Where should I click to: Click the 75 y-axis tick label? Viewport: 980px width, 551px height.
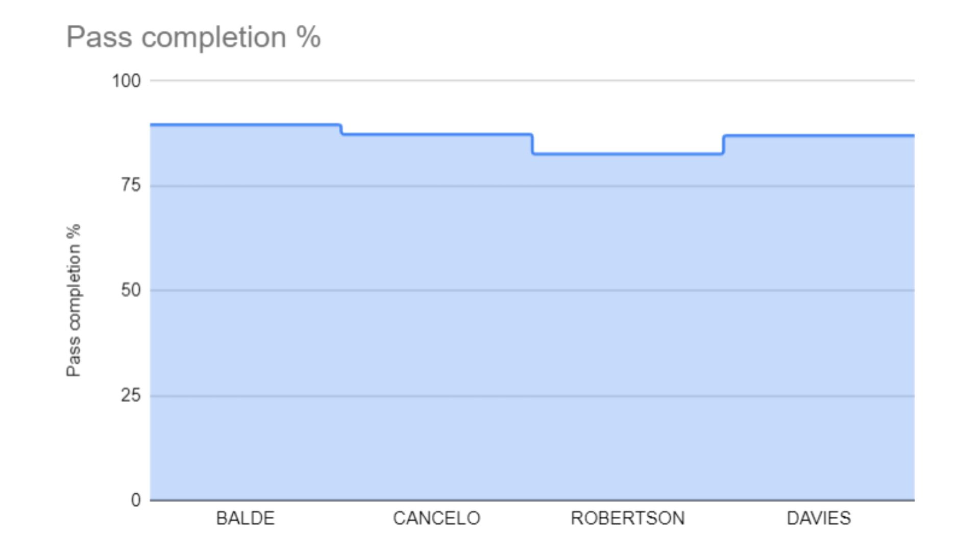tap(131, 185)
